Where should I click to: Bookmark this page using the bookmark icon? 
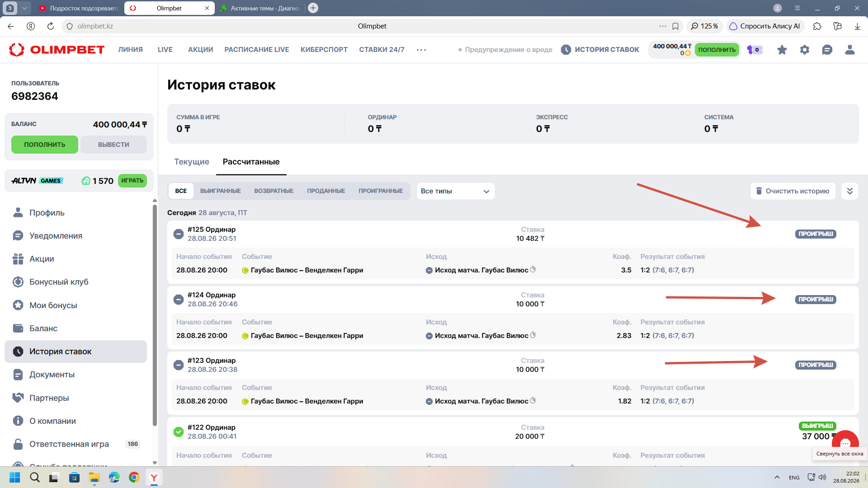pyautogui.click(x=675, y=26)
